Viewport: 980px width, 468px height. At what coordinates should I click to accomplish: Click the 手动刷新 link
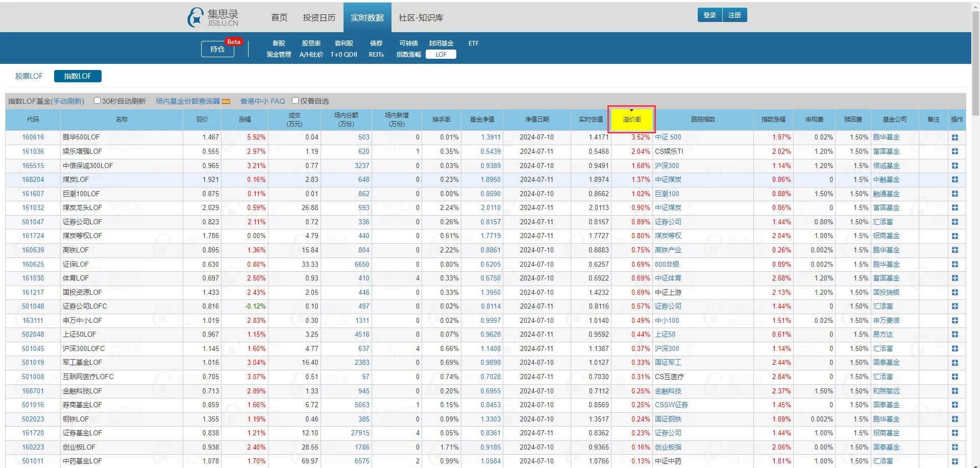[x=67, y=101]
